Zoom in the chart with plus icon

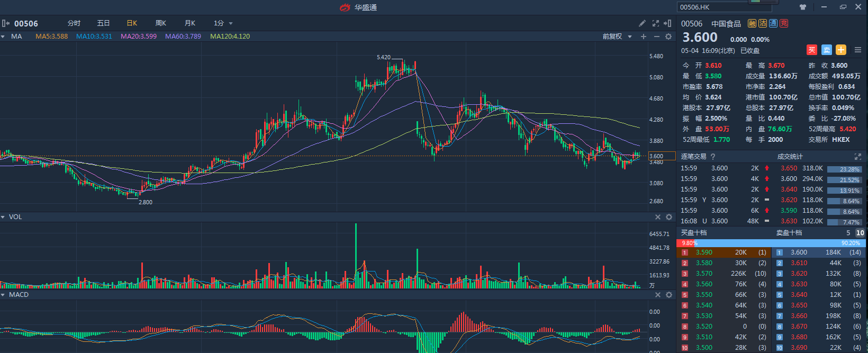(644, 37)
